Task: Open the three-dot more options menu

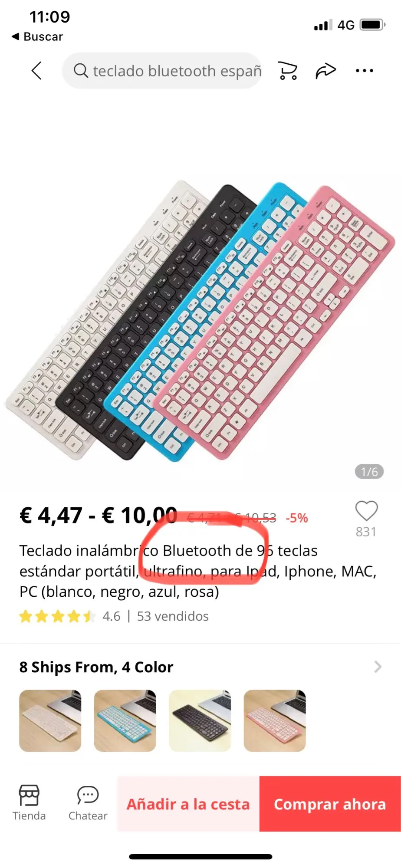Action: 364,70
